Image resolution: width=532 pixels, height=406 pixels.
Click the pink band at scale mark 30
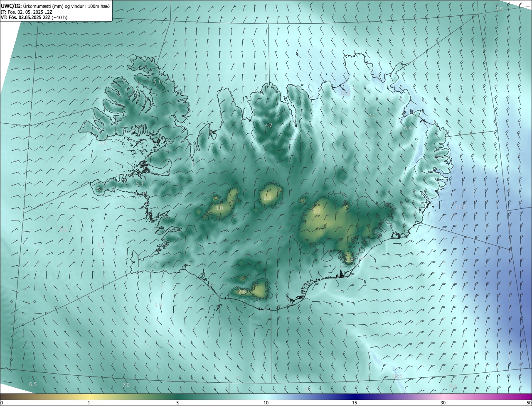tap(443, 396)
